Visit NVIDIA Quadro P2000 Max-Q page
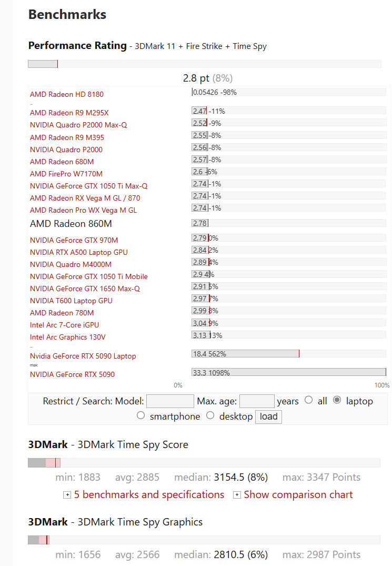This screenshot has height=566, width=392. pyautogui.click(x=78, y=125)
